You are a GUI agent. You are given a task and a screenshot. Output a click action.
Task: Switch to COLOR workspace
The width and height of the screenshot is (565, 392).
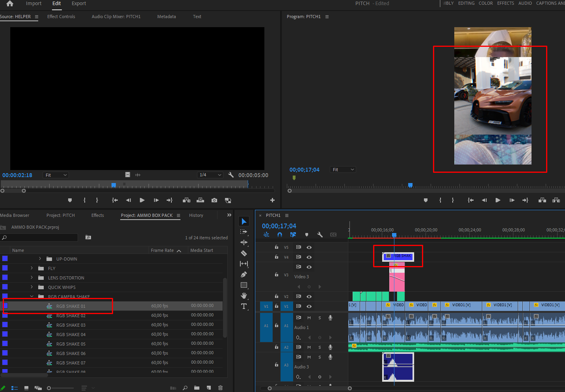pos(486,3)
